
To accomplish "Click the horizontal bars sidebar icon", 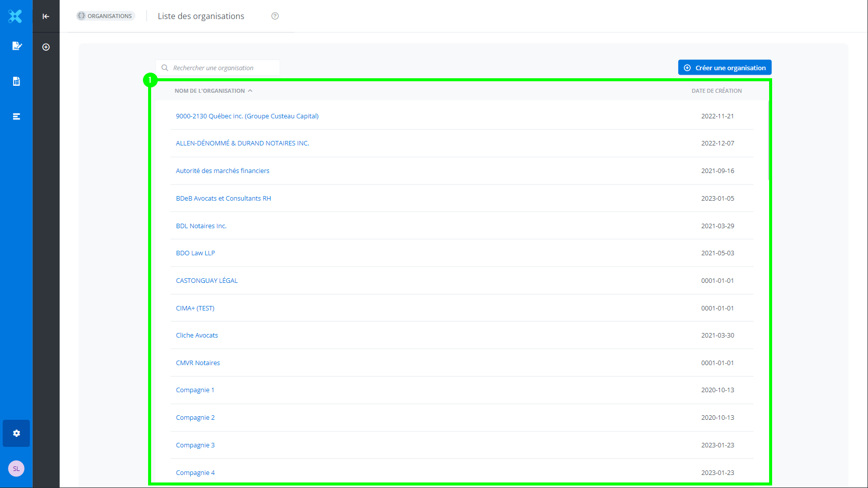I will [x=17, y=116].
